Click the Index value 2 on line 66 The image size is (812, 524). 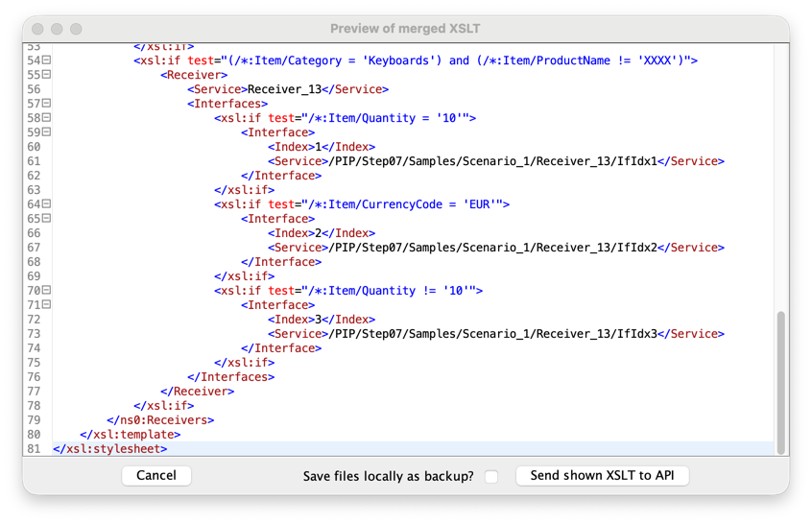point(319,233)
